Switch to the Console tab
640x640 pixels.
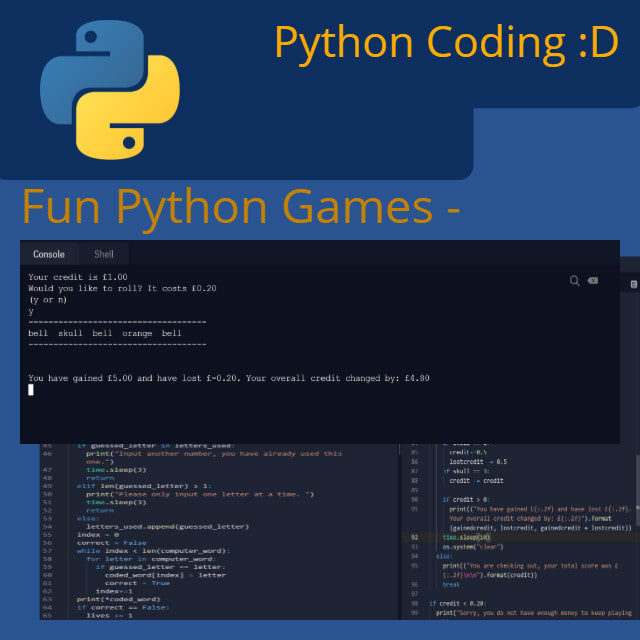(x=49, y=254)
